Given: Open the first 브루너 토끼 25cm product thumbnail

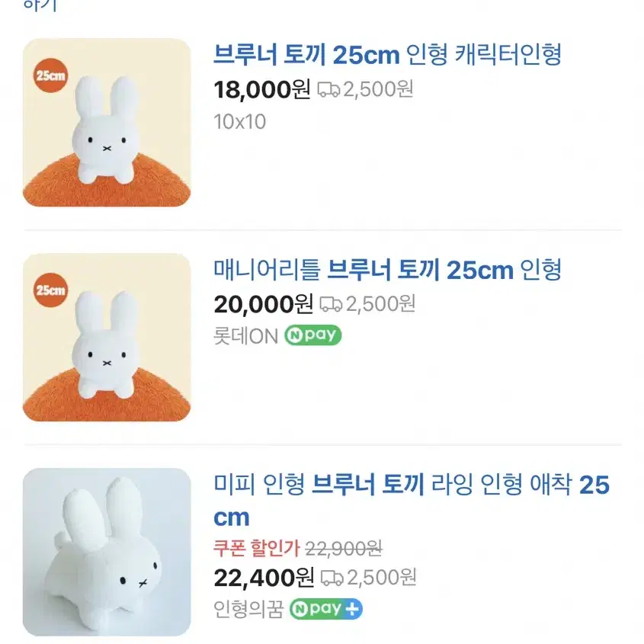Looking at the screenshot, I should tap(107, 123).
